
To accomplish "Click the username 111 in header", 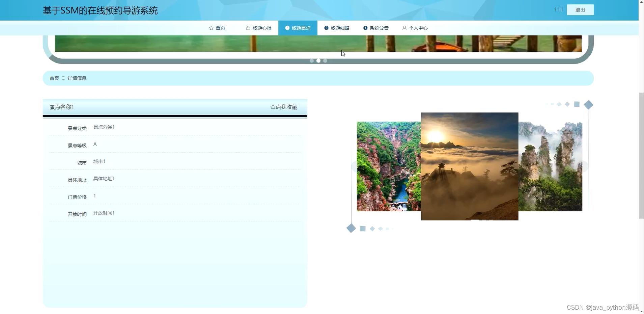I will [559, 9].
